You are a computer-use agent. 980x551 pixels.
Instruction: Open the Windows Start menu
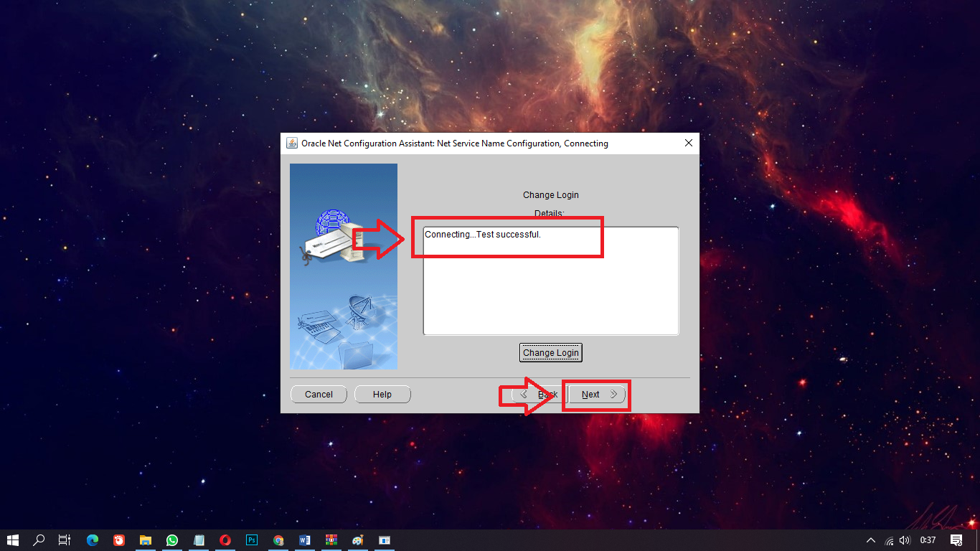click(x=14, y=540)
